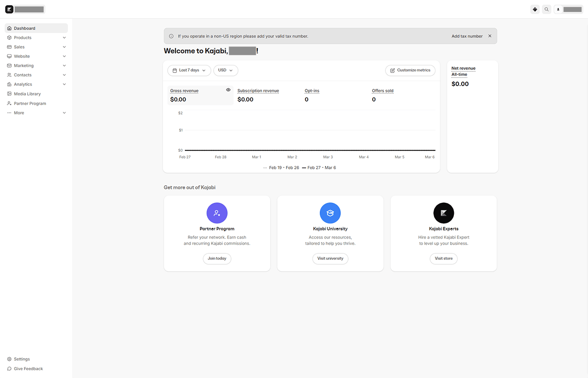The width and height of the screenshot is (588, 378).
Task: Click the diamond upgrade icon
Action: click(535, 9)
